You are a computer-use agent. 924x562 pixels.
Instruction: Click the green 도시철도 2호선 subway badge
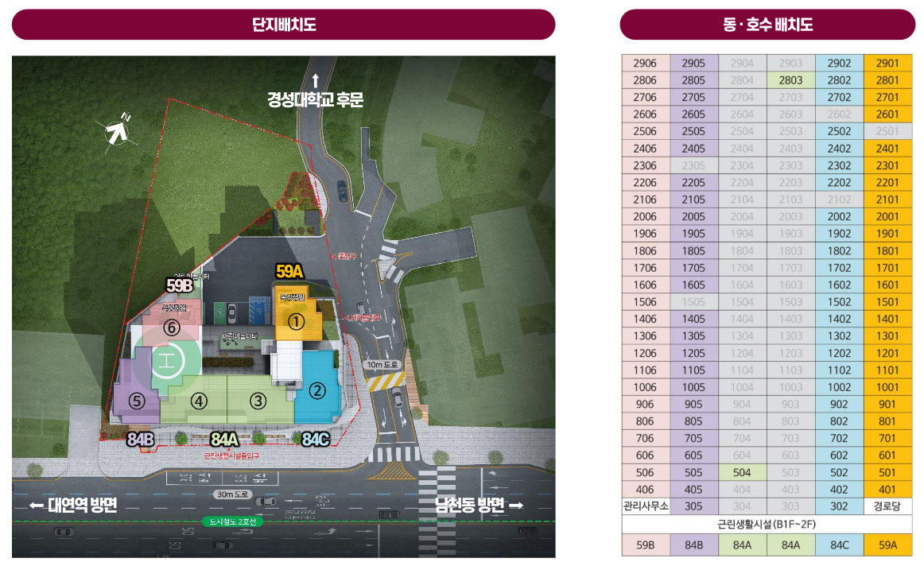(x=233, y=521)
